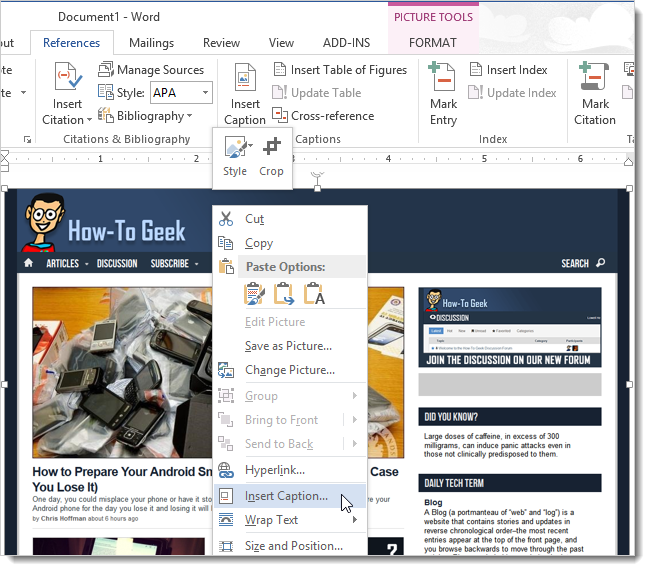Choose Save as Picture...
The height and width of the screenshot is (571, 650).
coord(290,346)
